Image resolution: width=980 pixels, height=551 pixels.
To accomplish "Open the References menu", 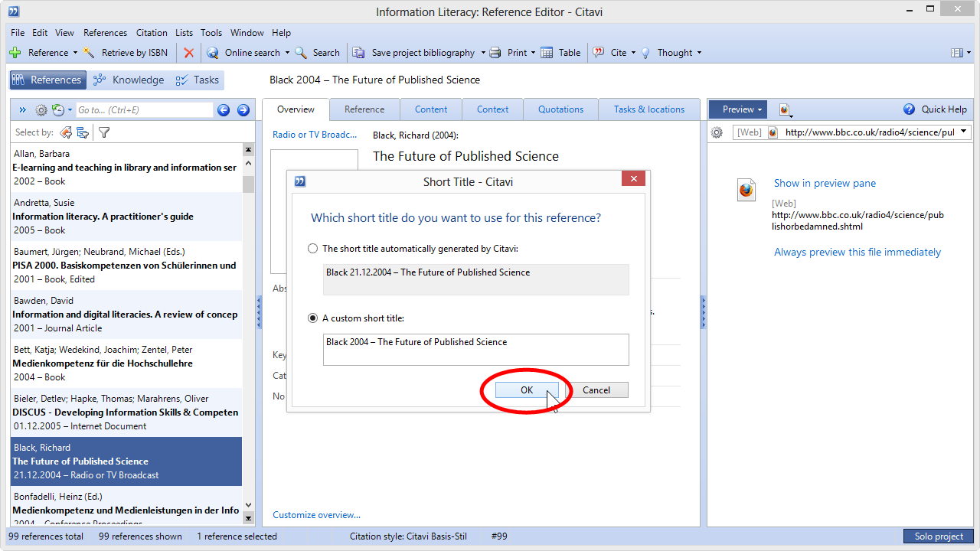I will [x=105, y=33].
